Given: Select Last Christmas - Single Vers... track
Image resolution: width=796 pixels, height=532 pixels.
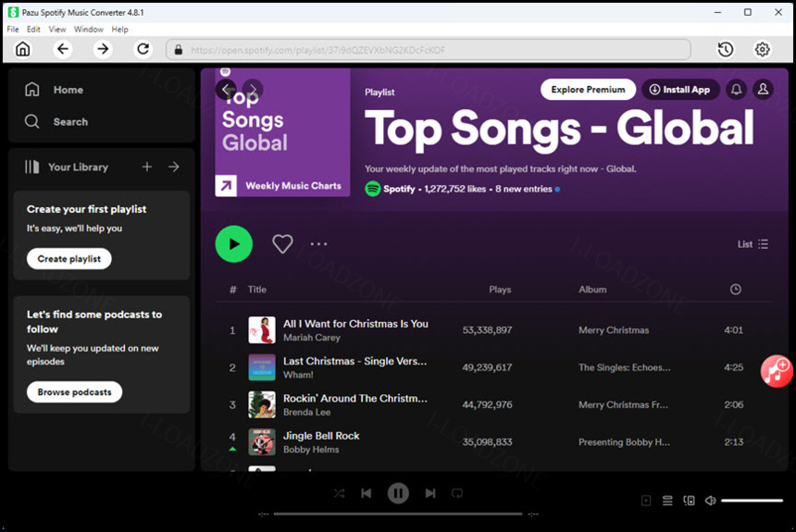Looking at the screenshot, I should (x=354, y=361).
